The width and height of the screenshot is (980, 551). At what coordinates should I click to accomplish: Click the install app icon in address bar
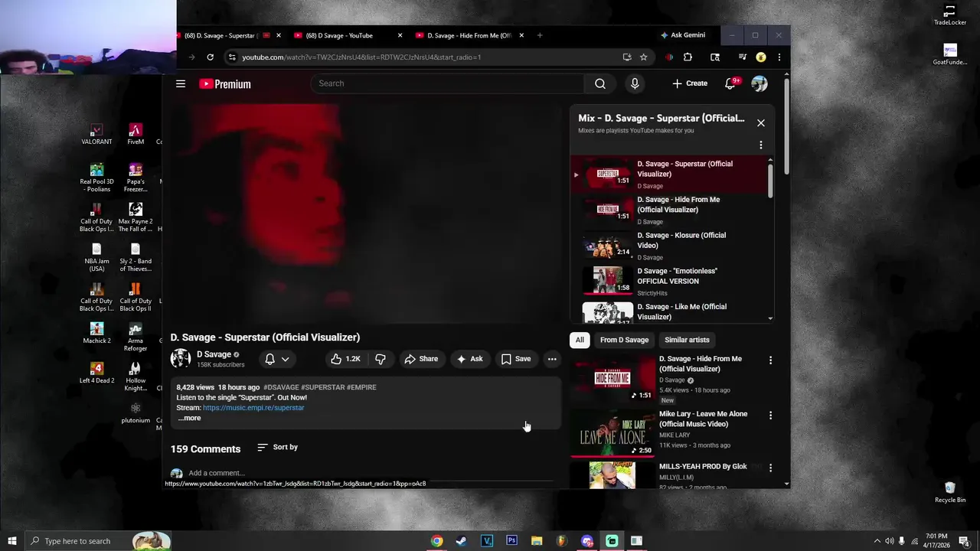click(627, 57)
